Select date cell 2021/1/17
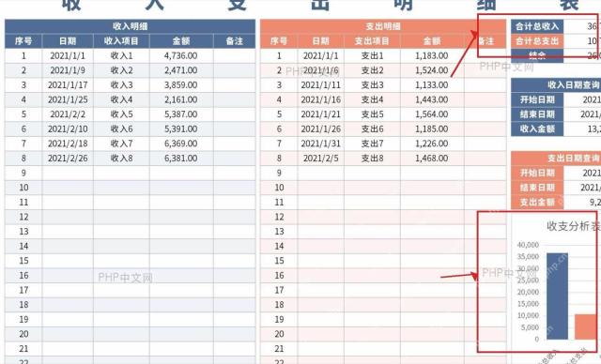This screenshot has width=601, height=364. 68,85
